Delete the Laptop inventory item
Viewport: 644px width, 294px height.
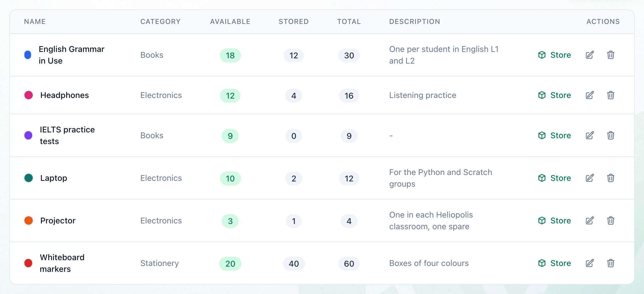(x=610, y=178)
